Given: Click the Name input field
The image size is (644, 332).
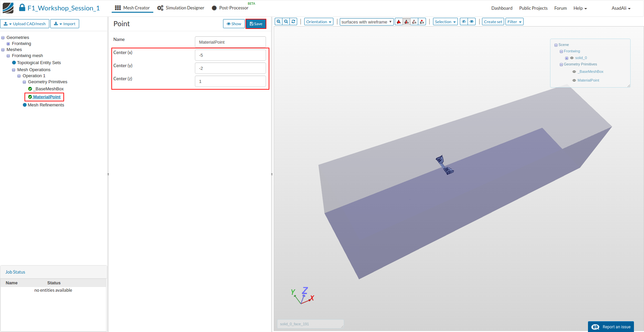Looking at the screenshot, I should click(230, 42).
